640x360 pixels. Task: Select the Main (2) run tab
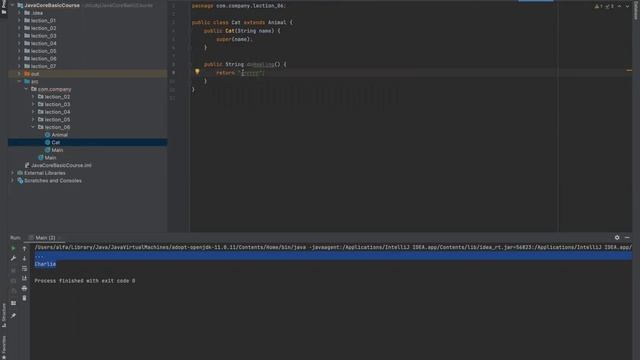coord(45,238)
